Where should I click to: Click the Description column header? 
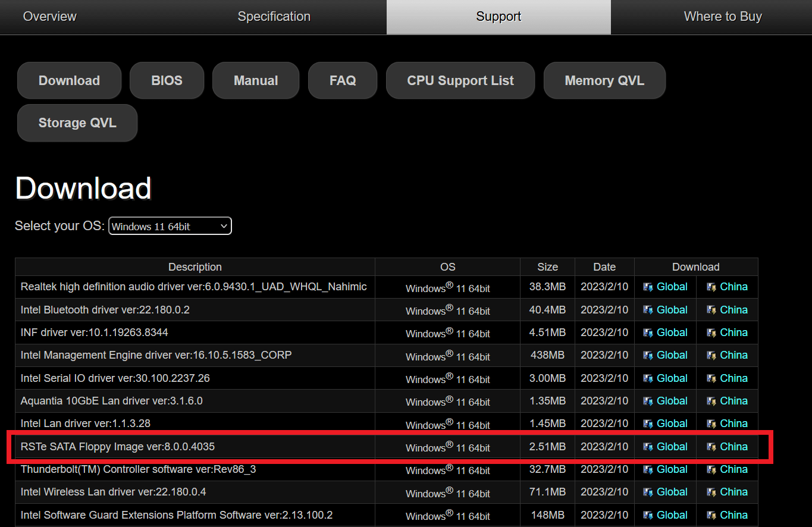coord(195,267)
